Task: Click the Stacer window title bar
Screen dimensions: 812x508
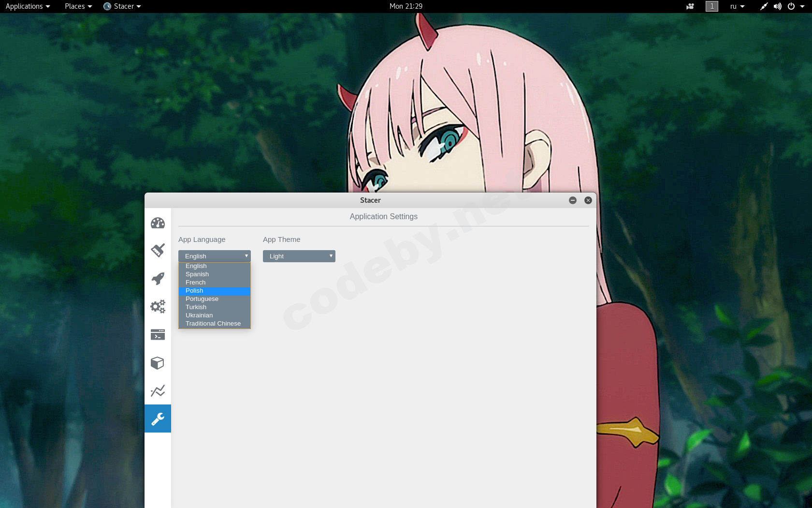Action: tap(370, 200)
